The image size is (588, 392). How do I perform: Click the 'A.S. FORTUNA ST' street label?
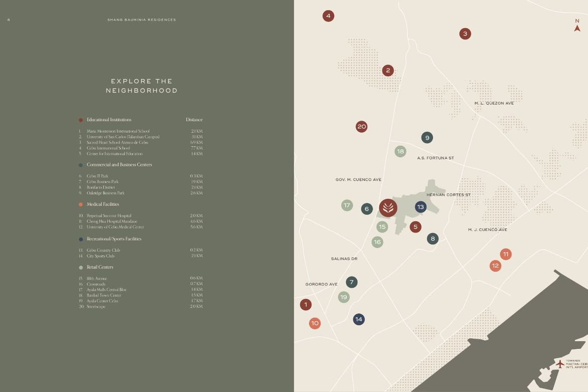coord(435,158)
